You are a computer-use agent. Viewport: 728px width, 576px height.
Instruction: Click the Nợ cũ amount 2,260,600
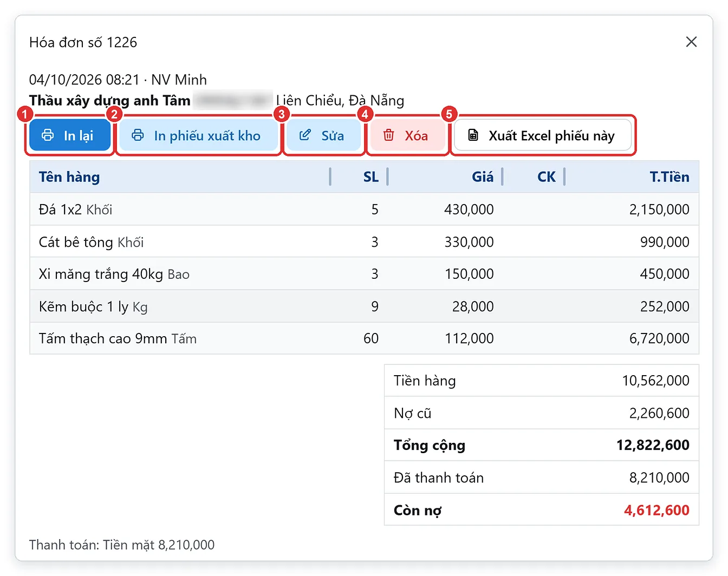[659, 413]
